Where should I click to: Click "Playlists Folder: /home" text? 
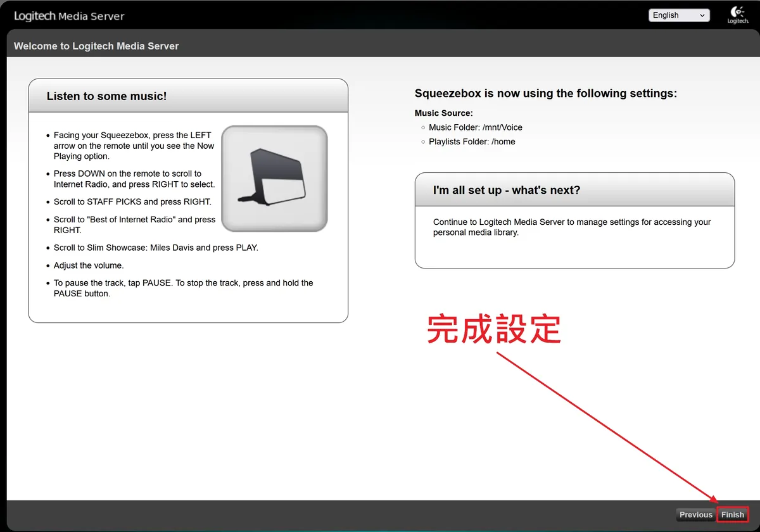point(472,142)
